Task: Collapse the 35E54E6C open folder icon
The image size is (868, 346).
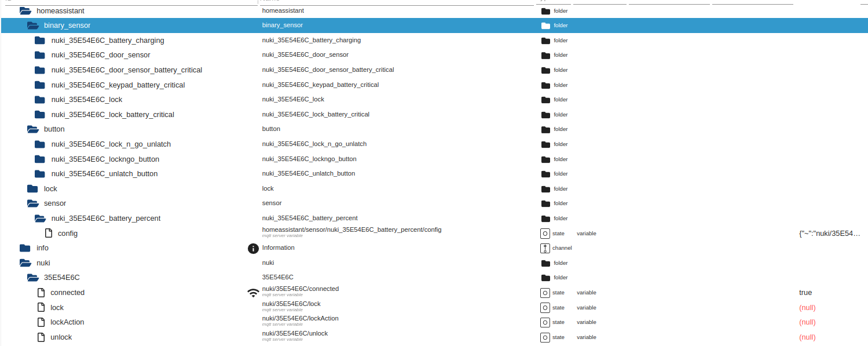Action: [x=32, y=278]
